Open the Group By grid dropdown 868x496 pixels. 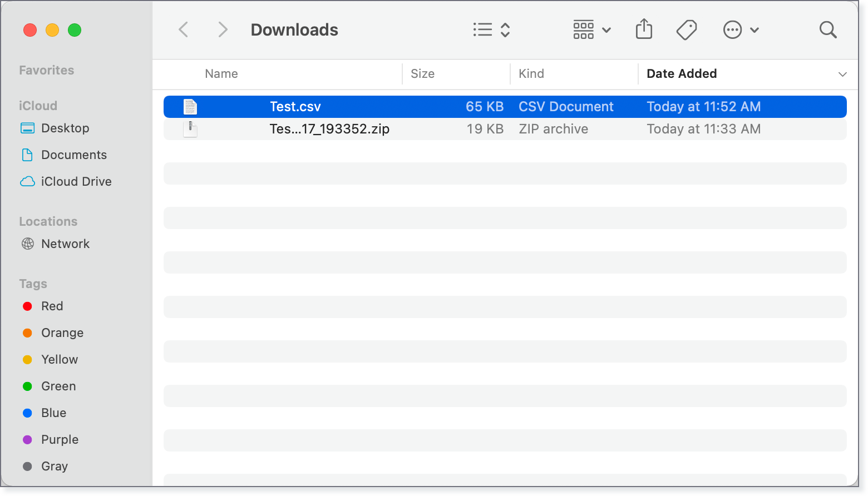pyautogui.click(x=592, y=29)
